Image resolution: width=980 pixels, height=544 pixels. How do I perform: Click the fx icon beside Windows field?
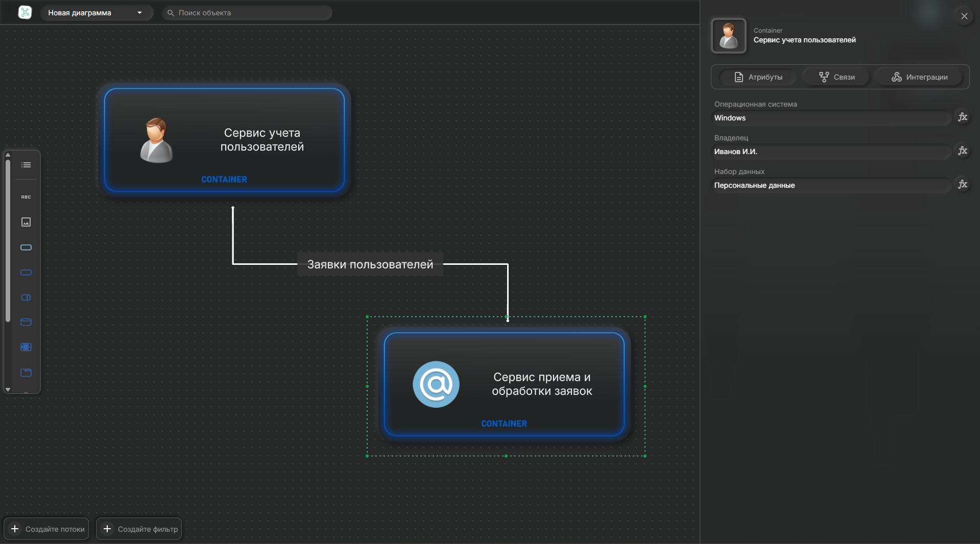point(963,117)
